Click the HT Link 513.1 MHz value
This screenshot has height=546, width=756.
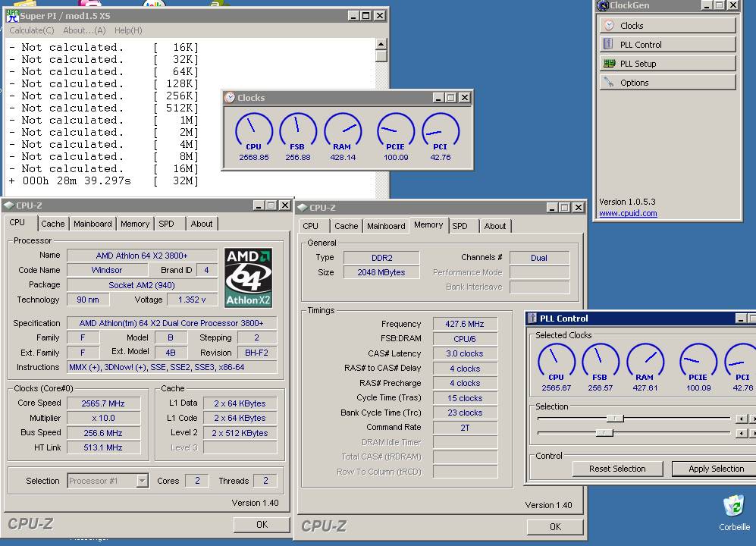103,447
